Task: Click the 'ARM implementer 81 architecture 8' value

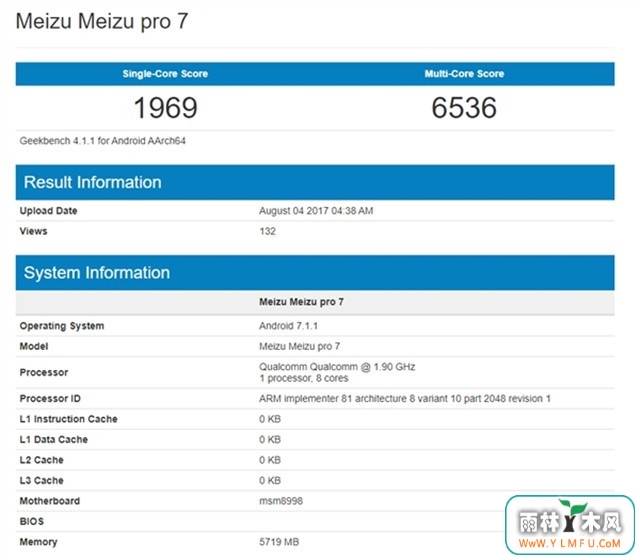Action: pyautogui.click(x=404, y=399)
